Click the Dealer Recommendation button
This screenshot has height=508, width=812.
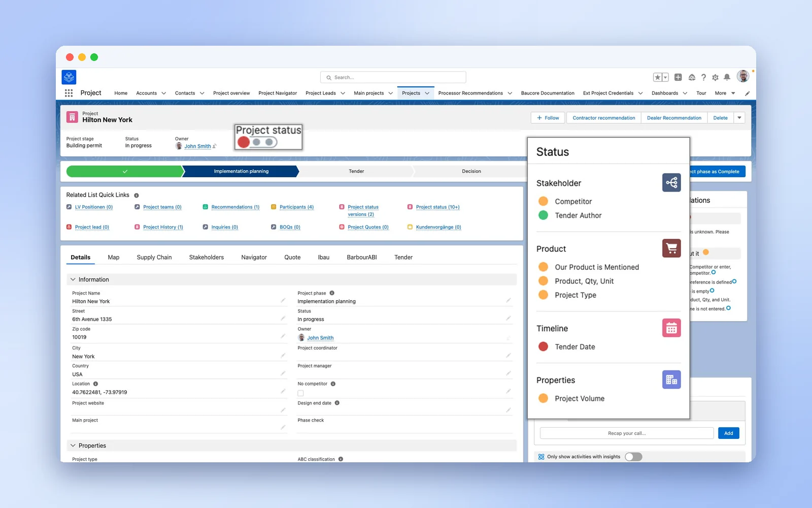pyautogui.click(x=674, y=118)
